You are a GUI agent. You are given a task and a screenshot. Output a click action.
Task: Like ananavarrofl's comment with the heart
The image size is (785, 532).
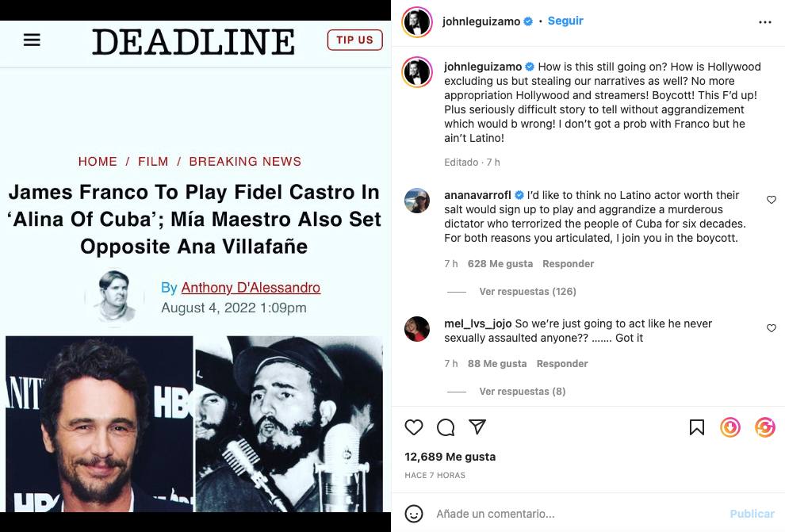pos(772,200)
